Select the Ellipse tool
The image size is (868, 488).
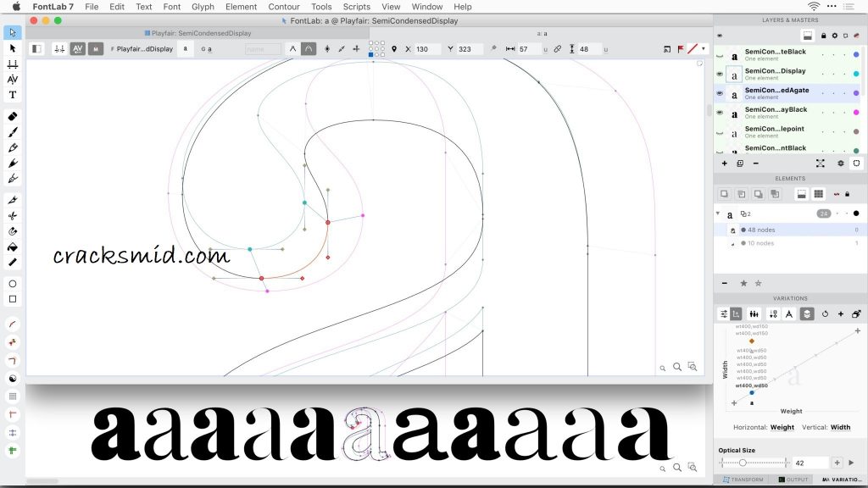[13, 284]
